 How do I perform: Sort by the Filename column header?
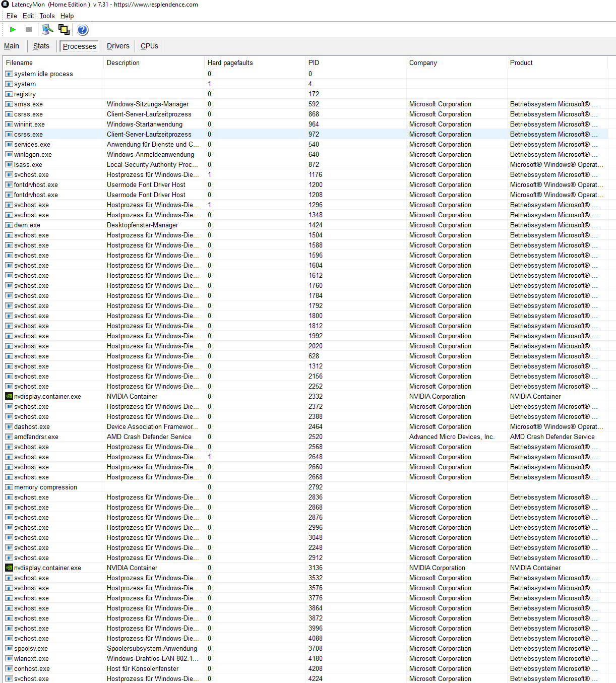[53, 63]
